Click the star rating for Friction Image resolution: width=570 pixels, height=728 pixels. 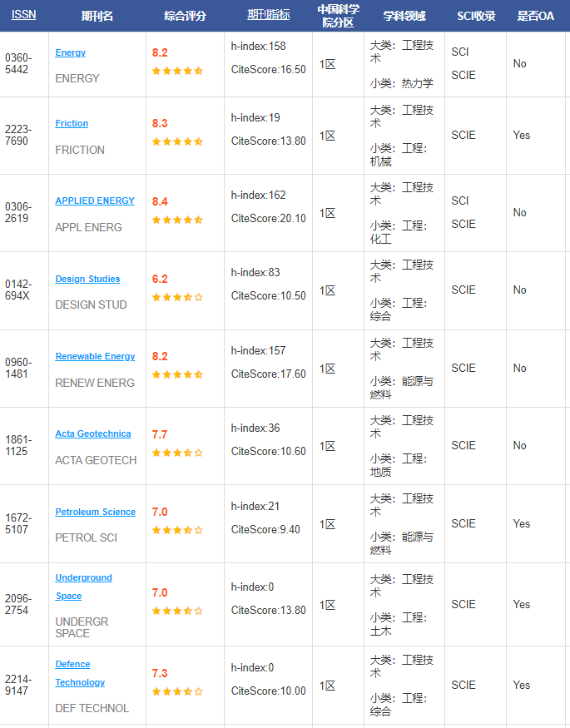[x=178, y=141]
